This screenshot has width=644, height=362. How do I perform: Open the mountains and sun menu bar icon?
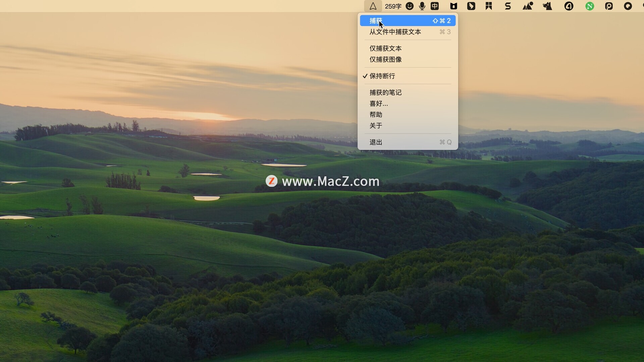pyautogui.click(x=528, y=6)
